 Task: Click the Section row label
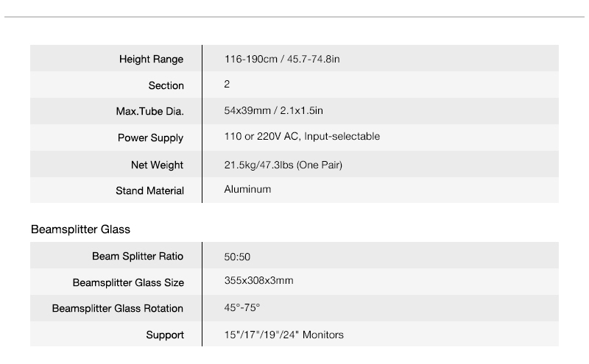coord(166,85)
